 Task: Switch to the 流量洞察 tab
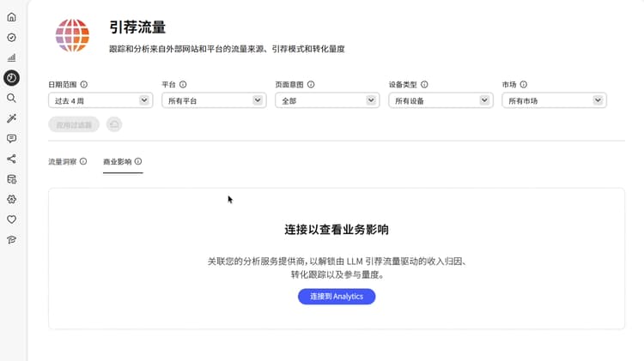[x=63, y=161]
